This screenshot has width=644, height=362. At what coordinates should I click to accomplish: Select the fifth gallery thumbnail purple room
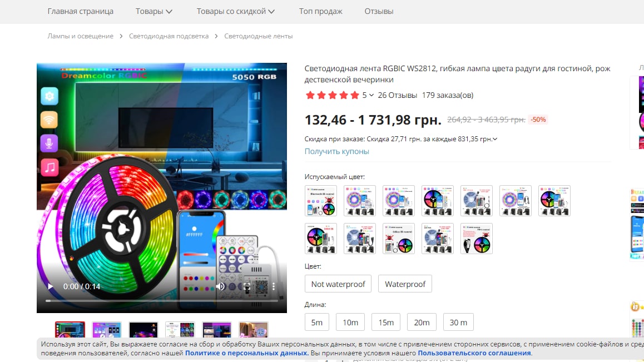(x=217, y=330)
